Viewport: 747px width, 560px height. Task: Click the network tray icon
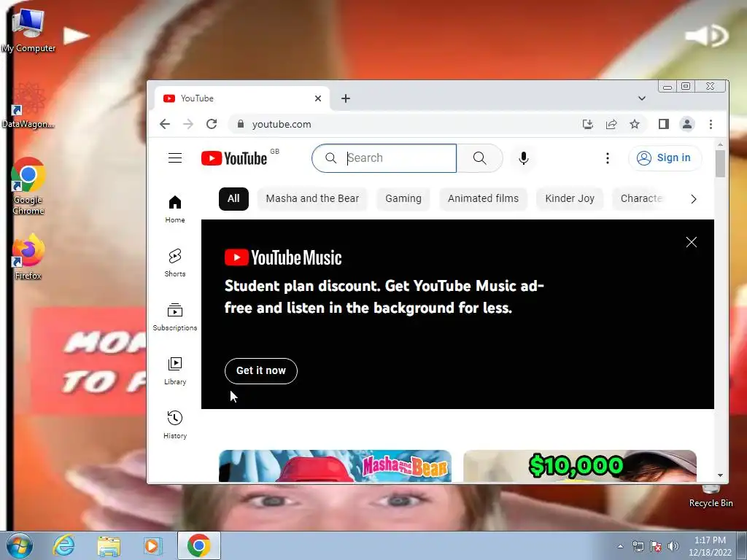[x=638, y=546]
